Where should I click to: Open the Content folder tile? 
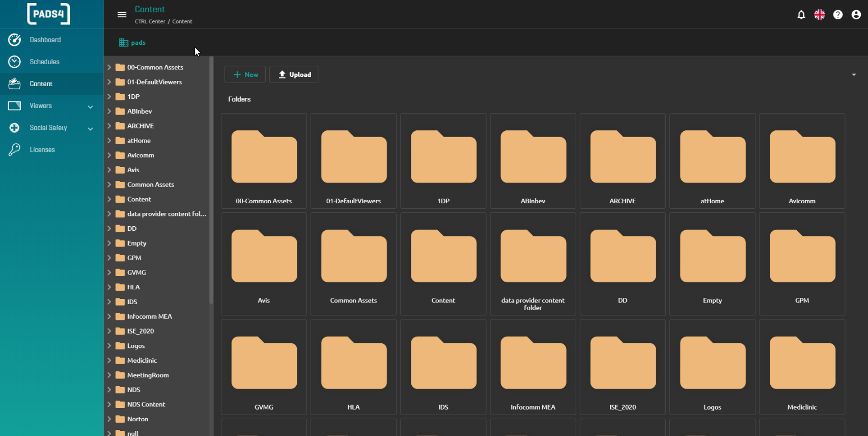click(443, 264)
